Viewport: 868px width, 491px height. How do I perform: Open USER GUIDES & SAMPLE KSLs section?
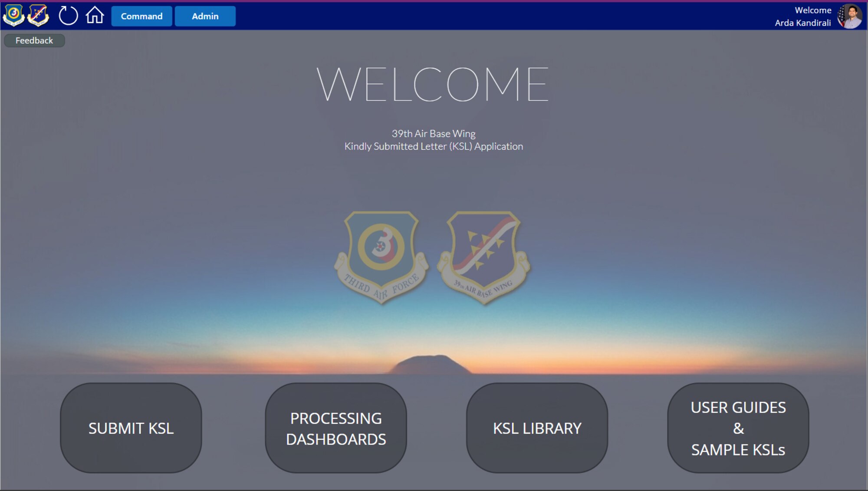tap(737, 428)
